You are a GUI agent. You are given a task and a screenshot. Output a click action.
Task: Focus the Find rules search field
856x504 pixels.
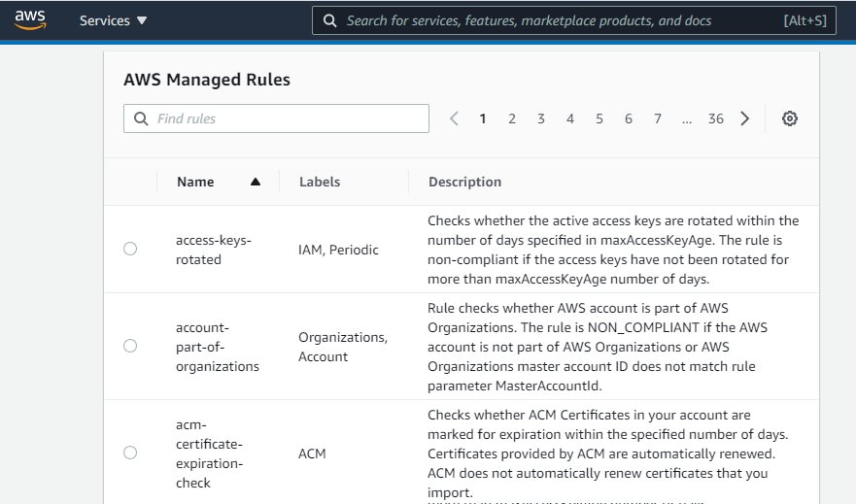coord(276,118)
